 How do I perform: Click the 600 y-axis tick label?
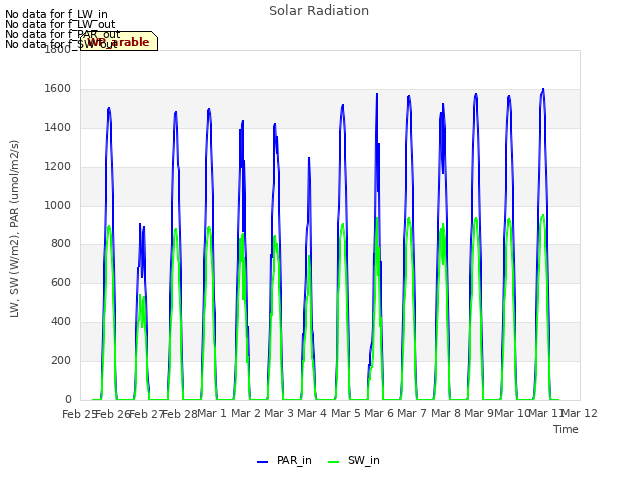[x=61, y=282]
